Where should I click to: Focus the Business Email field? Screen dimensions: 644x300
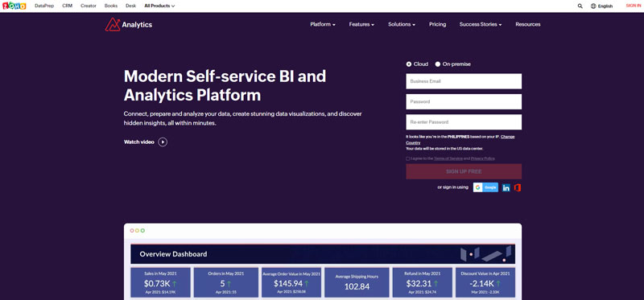(464, 81)
